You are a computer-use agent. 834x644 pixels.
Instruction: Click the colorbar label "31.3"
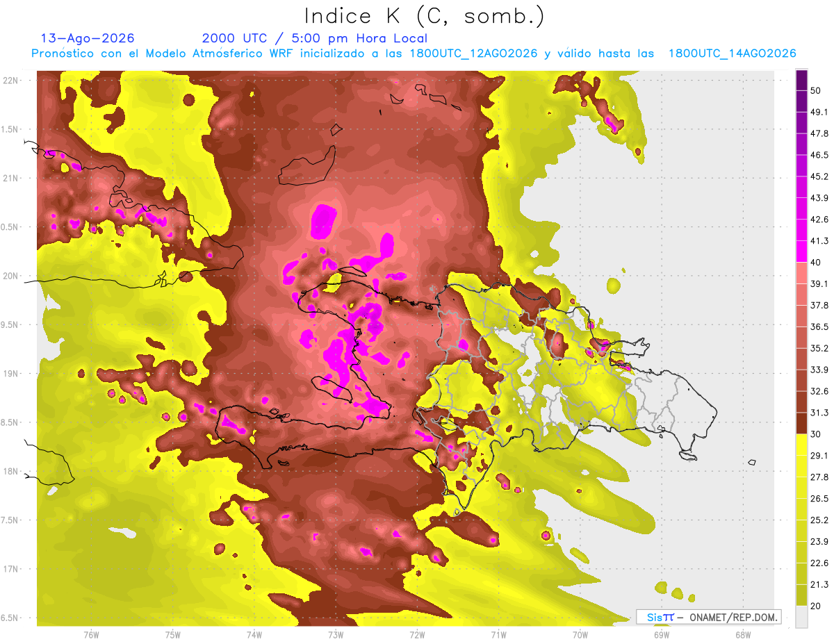click(819, 413)
